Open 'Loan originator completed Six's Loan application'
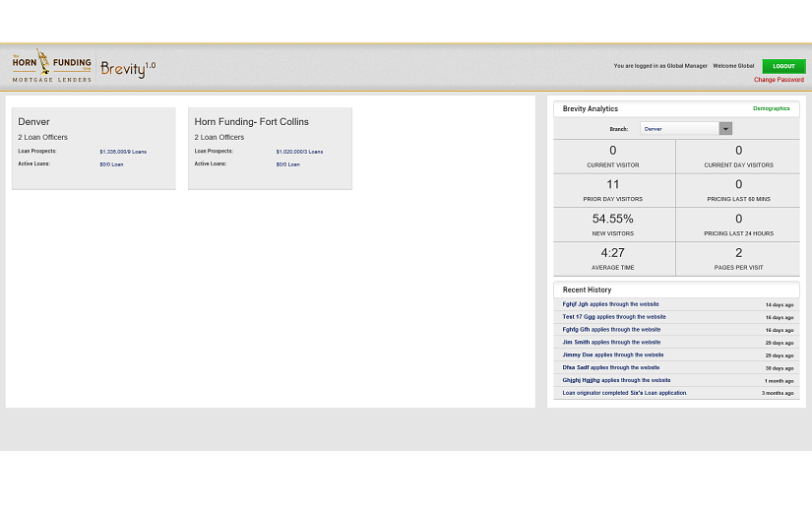Image resolution: width=812 pixels, height=517 pixels. (625, 393)
